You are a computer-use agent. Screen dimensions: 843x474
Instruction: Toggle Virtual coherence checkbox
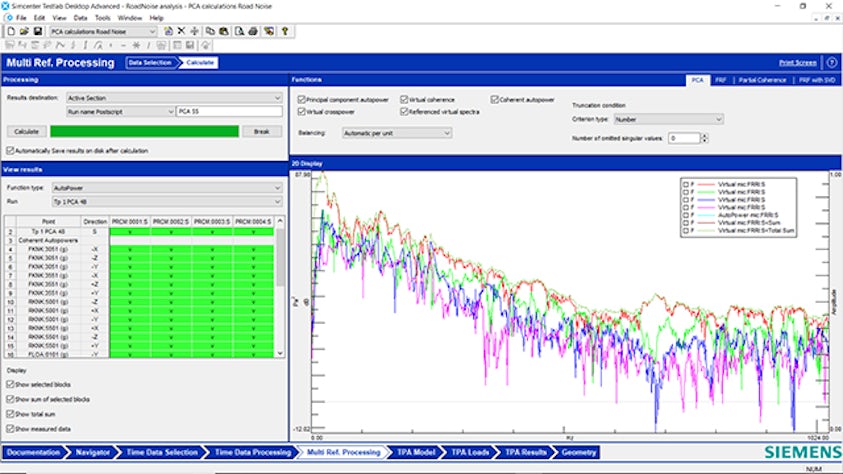[404, 100]
